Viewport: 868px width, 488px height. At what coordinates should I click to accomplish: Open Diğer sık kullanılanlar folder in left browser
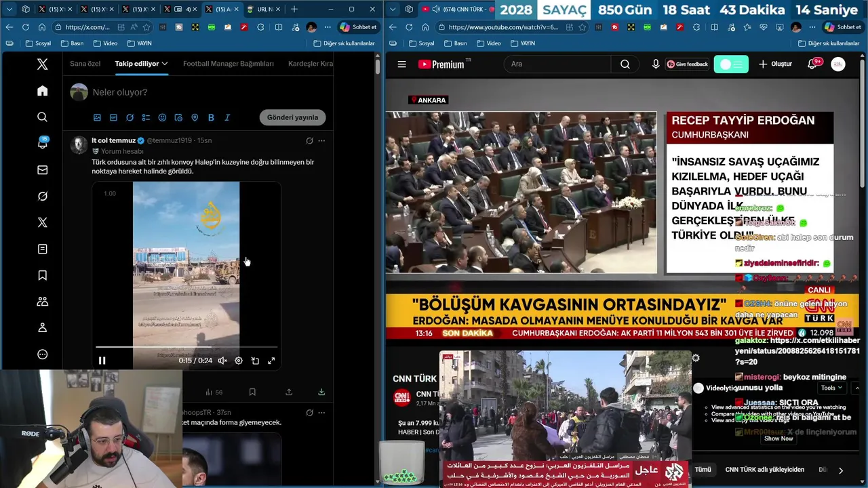coord(344,43)
